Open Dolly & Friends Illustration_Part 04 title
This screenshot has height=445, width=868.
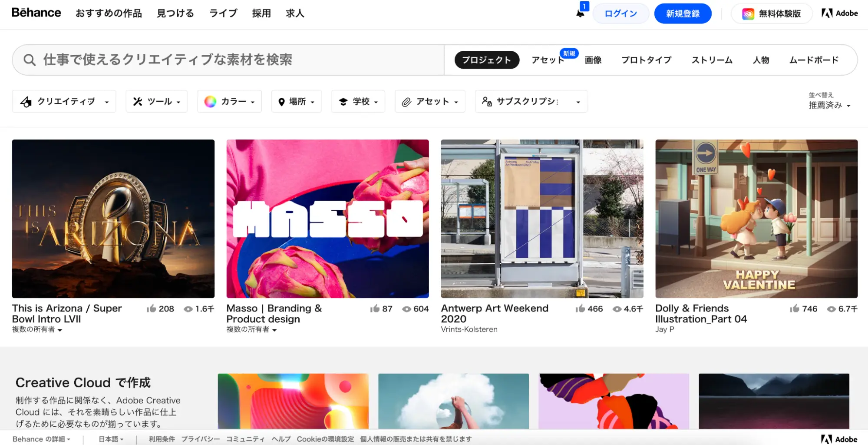[x=701, y=313]
